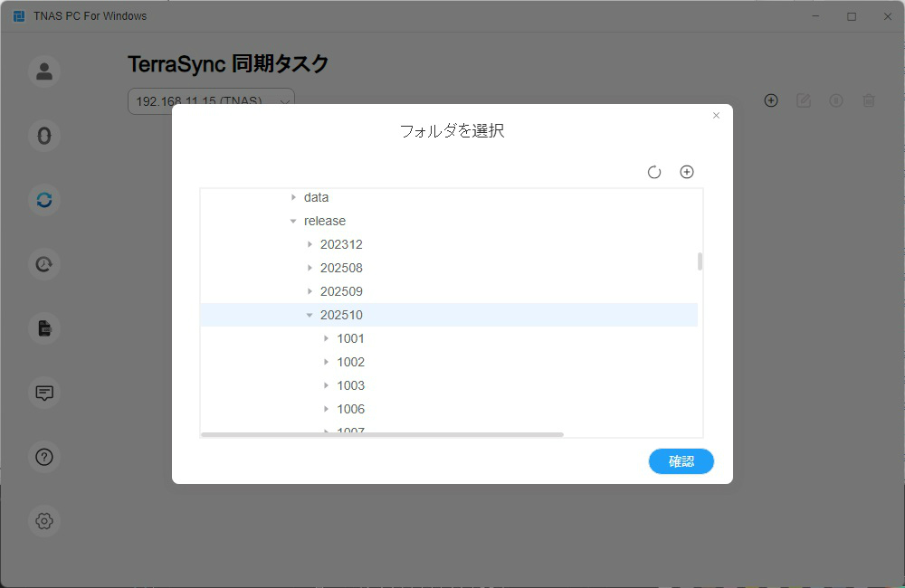The width and height of the screenshot is (905, 588).
Task: Open the user account sidebar icon
Action: (x=44, y=71)
